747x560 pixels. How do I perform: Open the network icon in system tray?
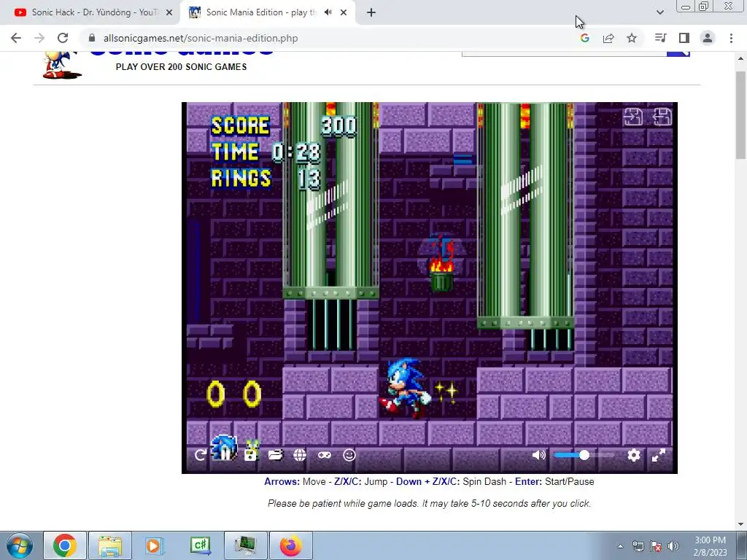(638, 546)
